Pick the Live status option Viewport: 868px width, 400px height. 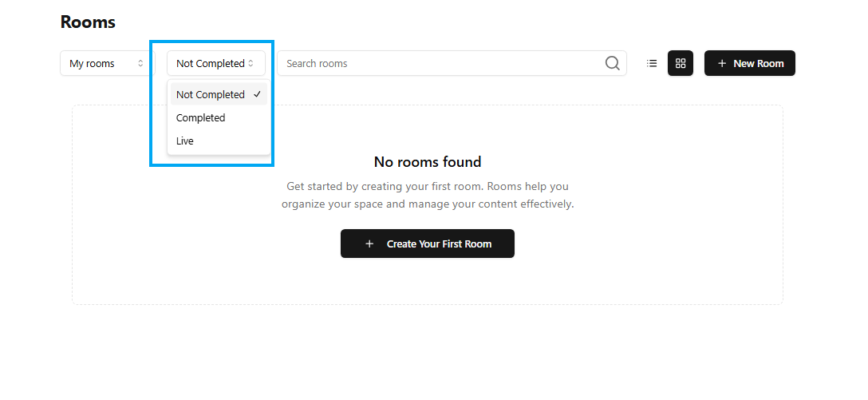(x=185, y=141)
